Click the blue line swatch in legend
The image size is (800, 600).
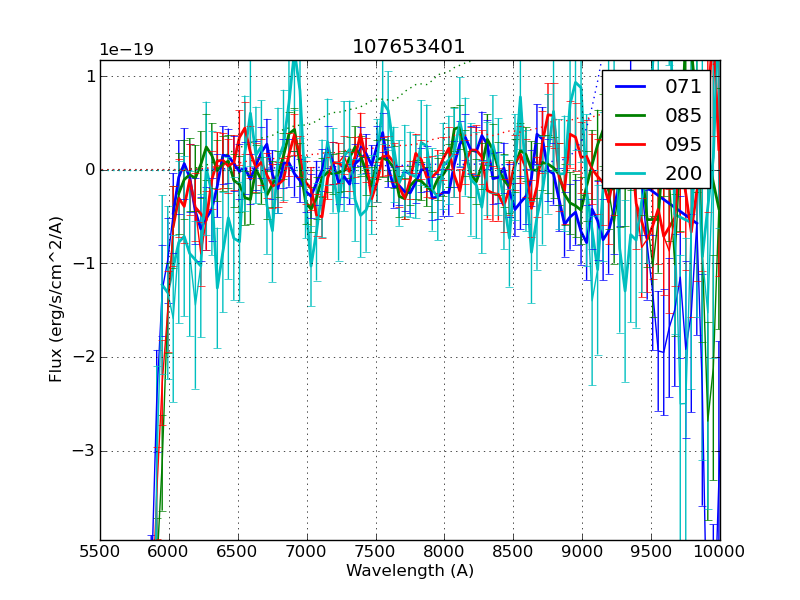pos(630,87)
